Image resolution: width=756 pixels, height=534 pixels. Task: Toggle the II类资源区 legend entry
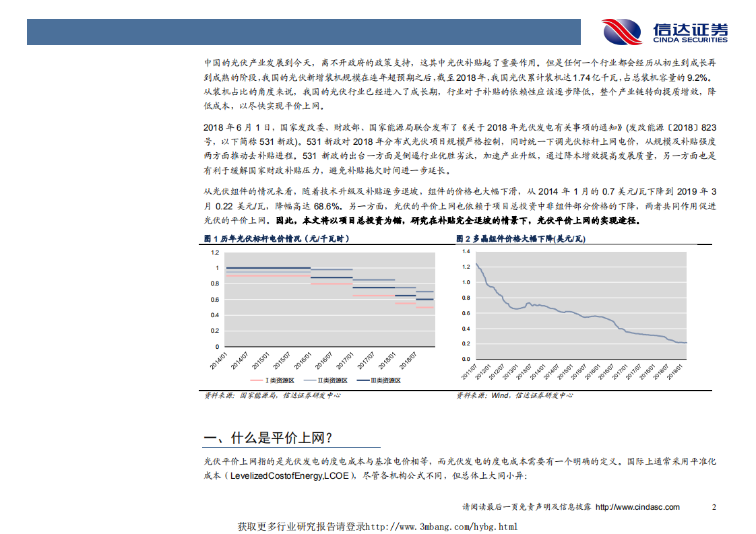click(334, 380)
